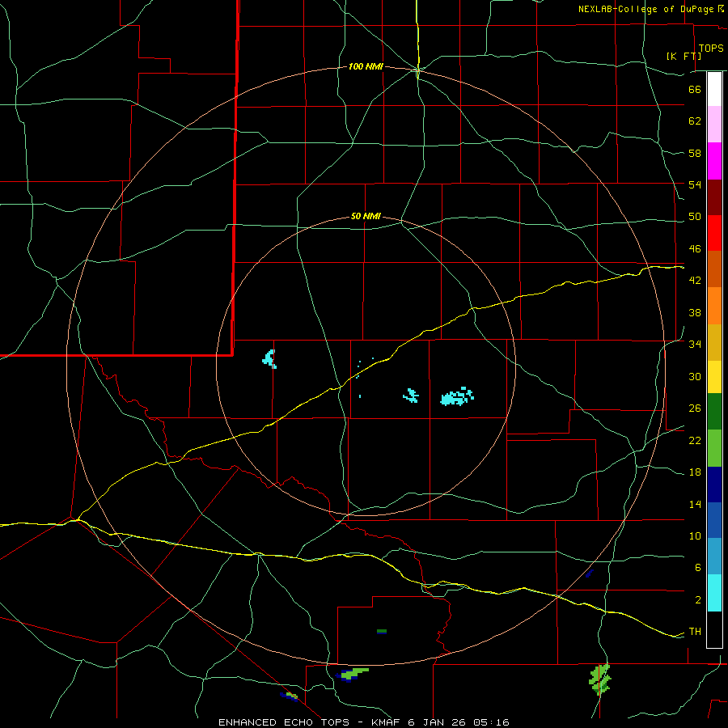The width and height of the screenshot is (728, 728).
Task: Click the TH label on the legend
Action: tap(694, 632)
